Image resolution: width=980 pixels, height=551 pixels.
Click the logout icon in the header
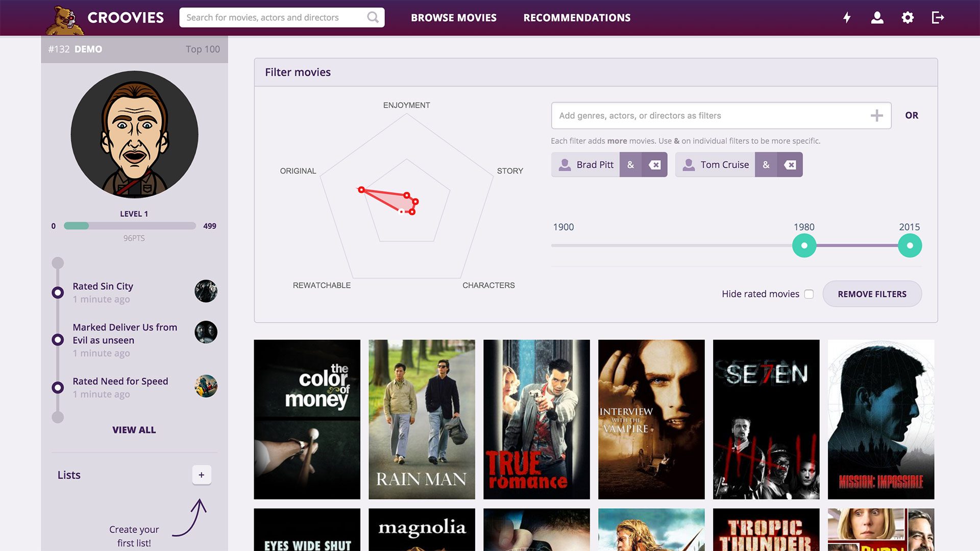[x=938, y=18]
